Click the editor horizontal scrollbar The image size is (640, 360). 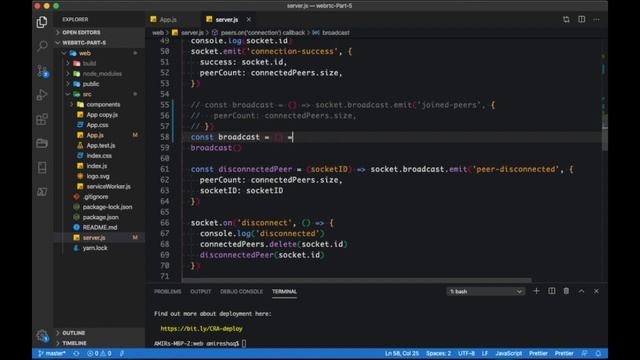click(x=357, y=280)
